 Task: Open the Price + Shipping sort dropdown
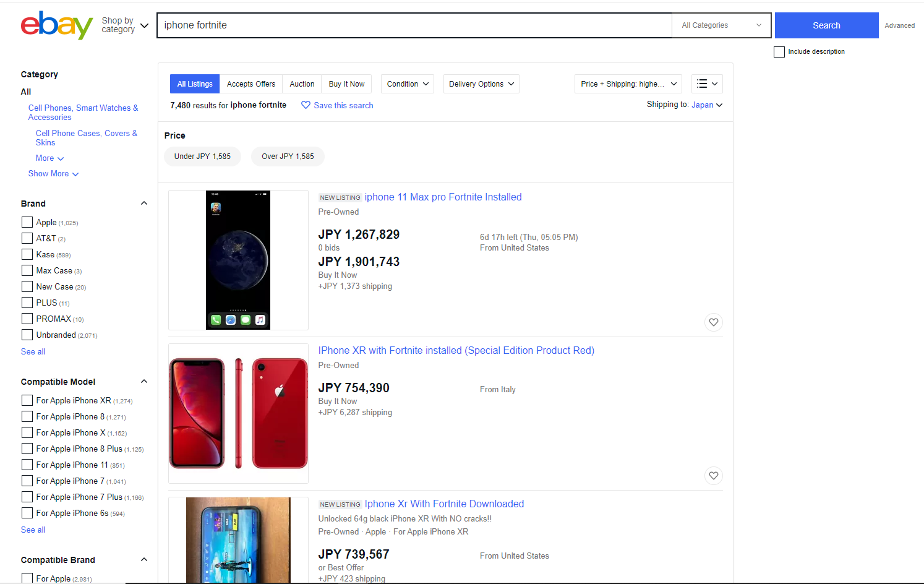click(x=628, y=84)
